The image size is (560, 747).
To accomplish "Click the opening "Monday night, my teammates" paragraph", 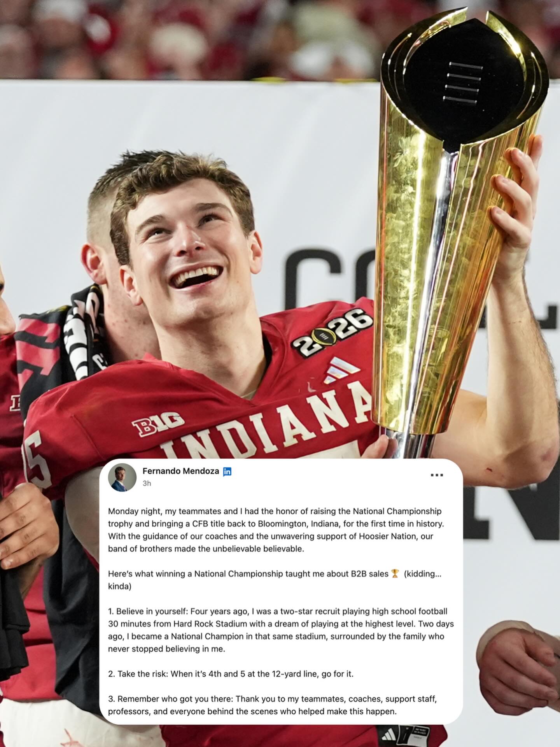I will (x=276, y=530).
